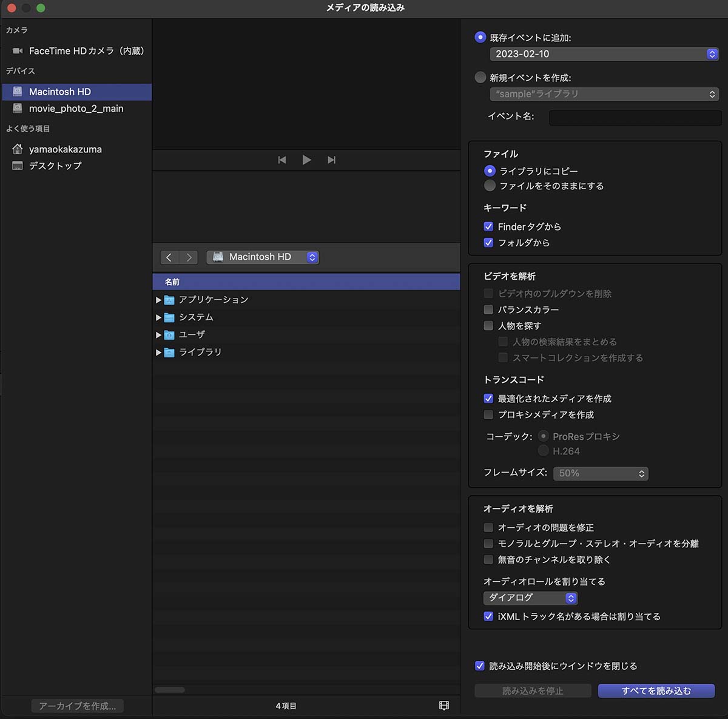The image size is (728, 719).
Task: Click the アプリケーション folder icon
Action: 169,300
